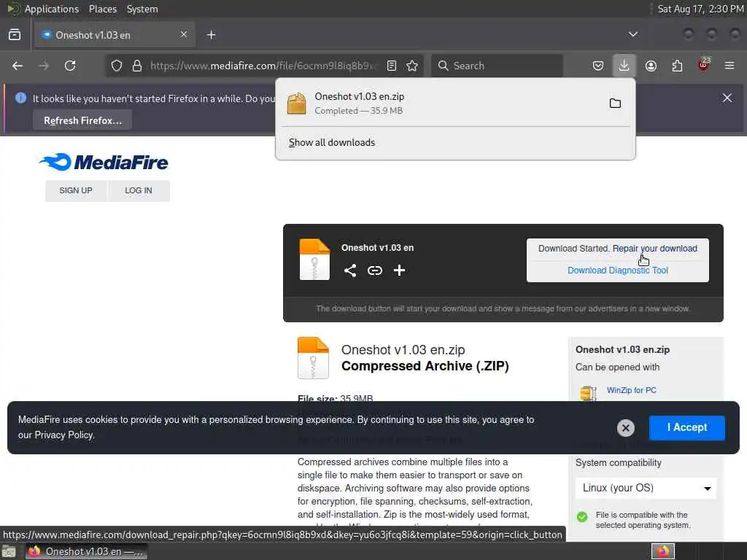Open the Firefox account icon

[651, 66]
